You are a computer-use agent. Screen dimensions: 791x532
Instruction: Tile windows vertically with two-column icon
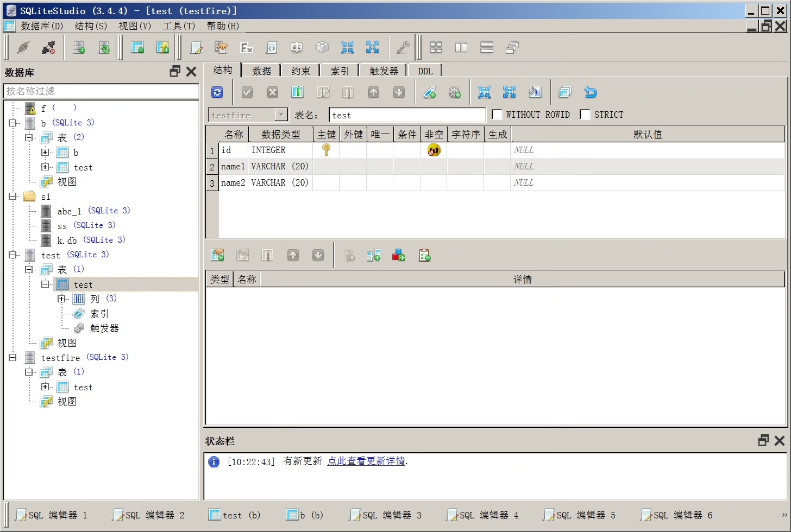point(461,48)
